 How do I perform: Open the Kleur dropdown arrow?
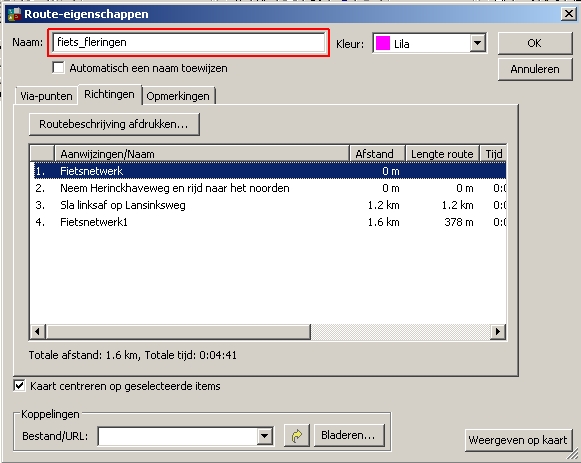(x=478, y=43)
